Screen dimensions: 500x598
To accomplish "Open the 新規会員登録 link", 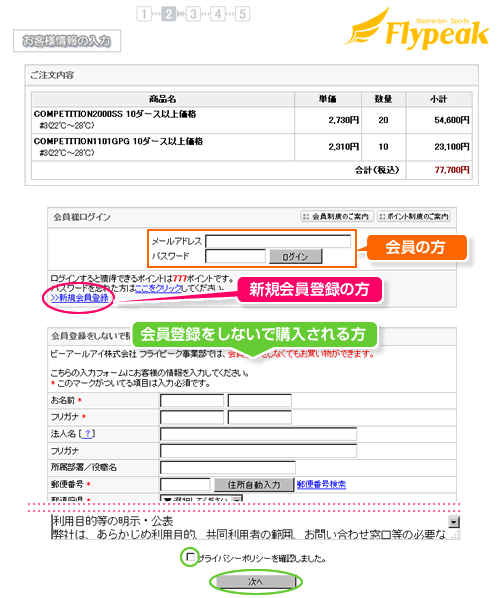I will click(x=80, y=298).
